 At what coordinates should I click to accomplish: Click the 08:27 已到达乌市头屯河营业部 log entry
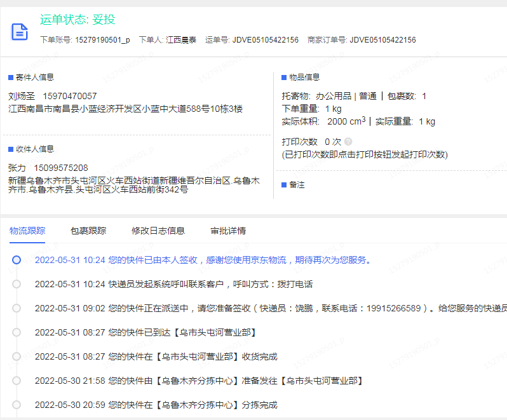click(146, 332)
